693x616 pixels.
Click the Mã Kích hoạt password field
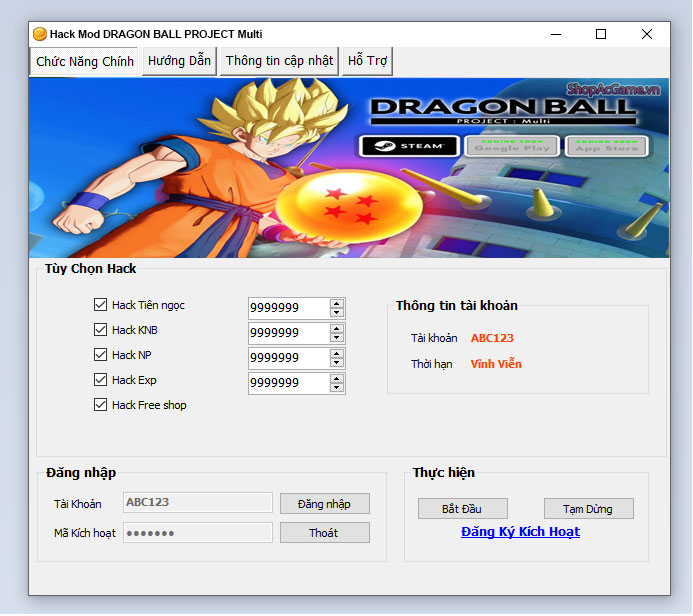pos(198,532)
